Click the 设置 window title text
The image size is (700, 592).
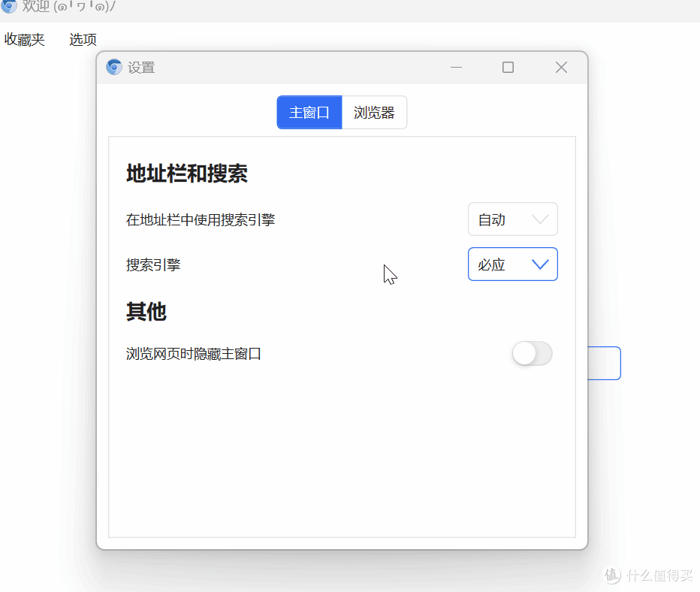[x=141, y=68]
